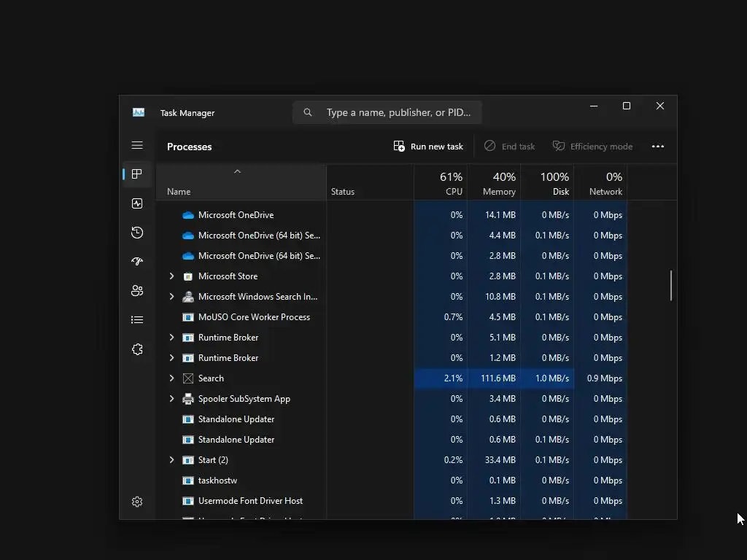747x560 pixels.
Task: Open the Services sidebar icon
Action: point(137,349)
